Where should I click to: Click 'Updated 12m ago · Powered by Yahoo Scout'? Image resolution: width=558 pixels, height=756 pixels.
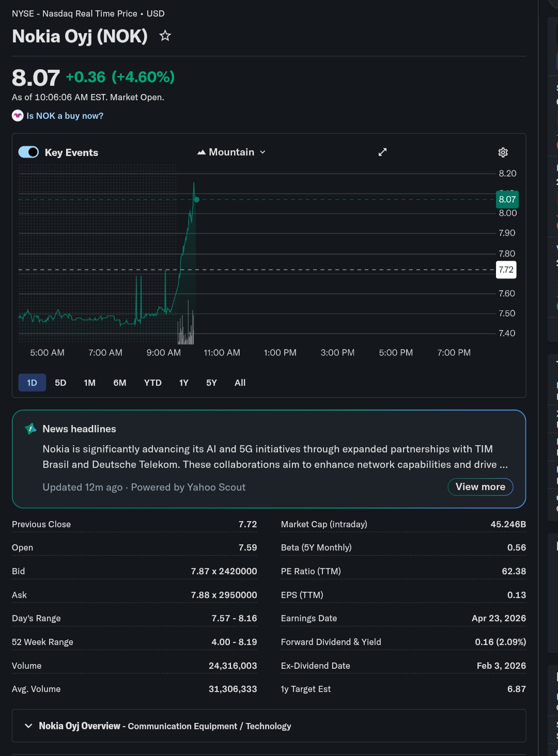144,487
